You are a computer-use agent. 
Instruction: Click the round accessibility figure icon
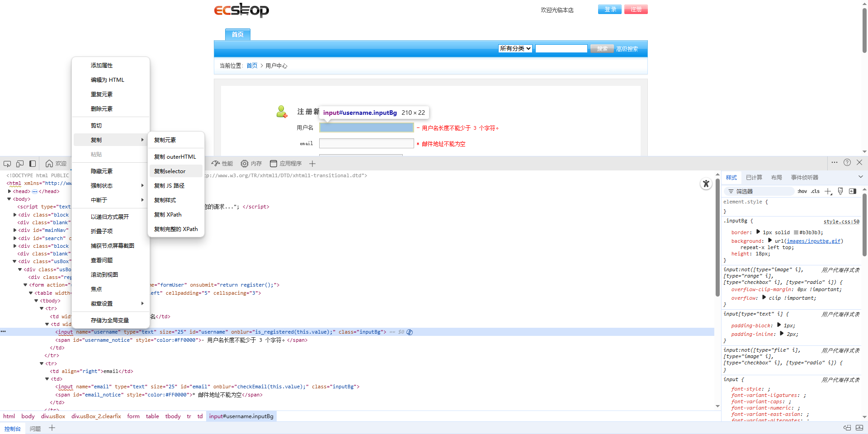(x=706, y=184)
